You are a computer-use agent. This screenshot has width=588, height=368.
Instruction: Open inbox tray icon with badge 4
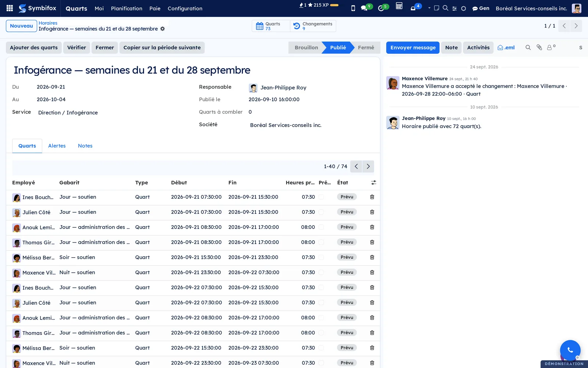413,8
